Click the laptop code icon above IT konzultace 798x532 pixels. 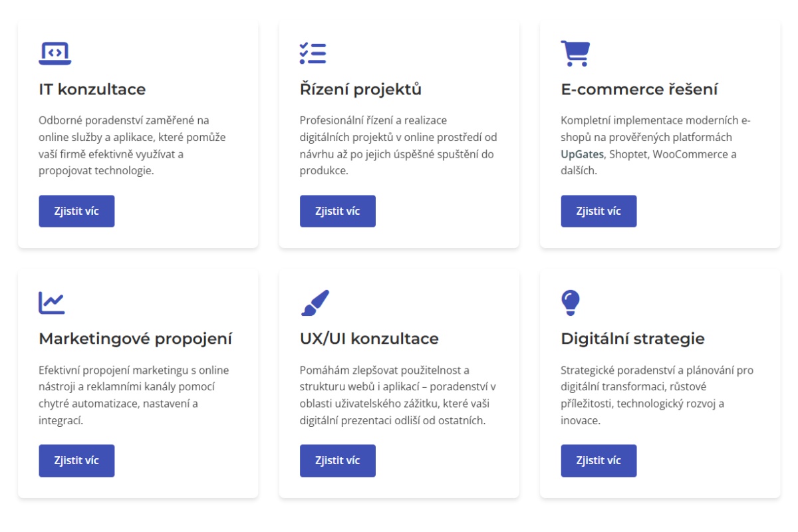tap(55, 53)
